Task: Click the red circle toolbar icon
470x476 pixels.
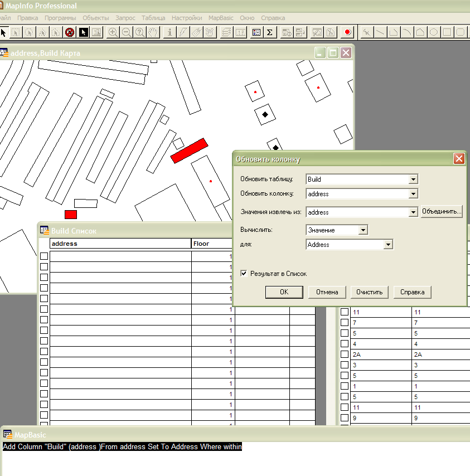Action: [347, 32]
